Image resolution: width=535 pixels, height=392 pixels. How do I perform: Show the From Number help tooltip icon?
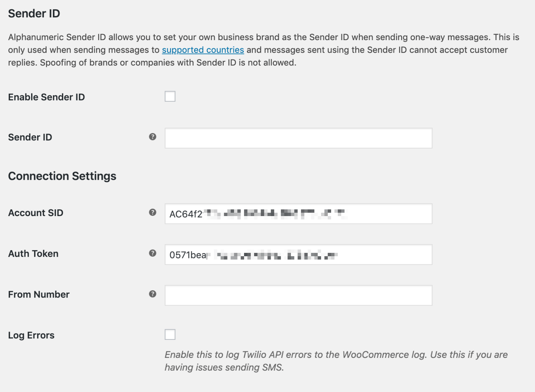click(152, 294)
